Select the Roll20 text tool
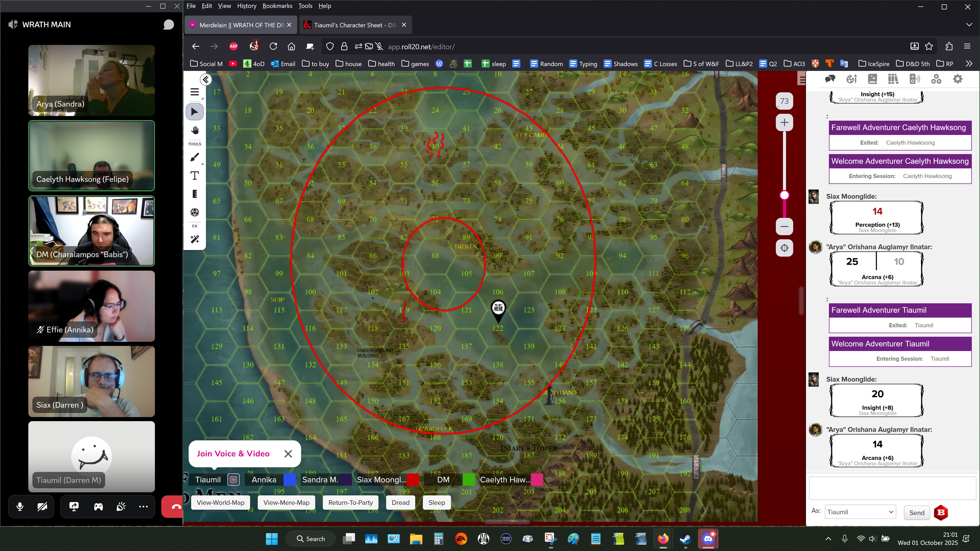This screenshot has width=980, height=551. point(194,176)
